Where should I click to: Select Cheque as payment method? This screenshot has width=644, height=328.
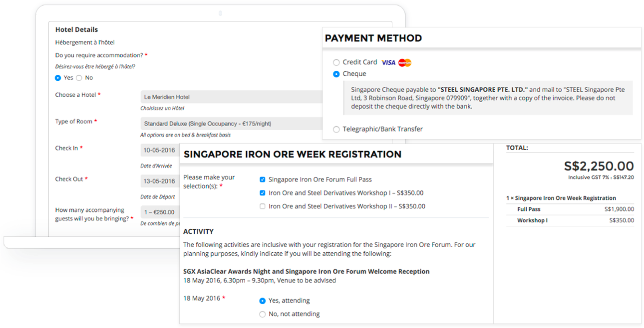pos(336,73)
